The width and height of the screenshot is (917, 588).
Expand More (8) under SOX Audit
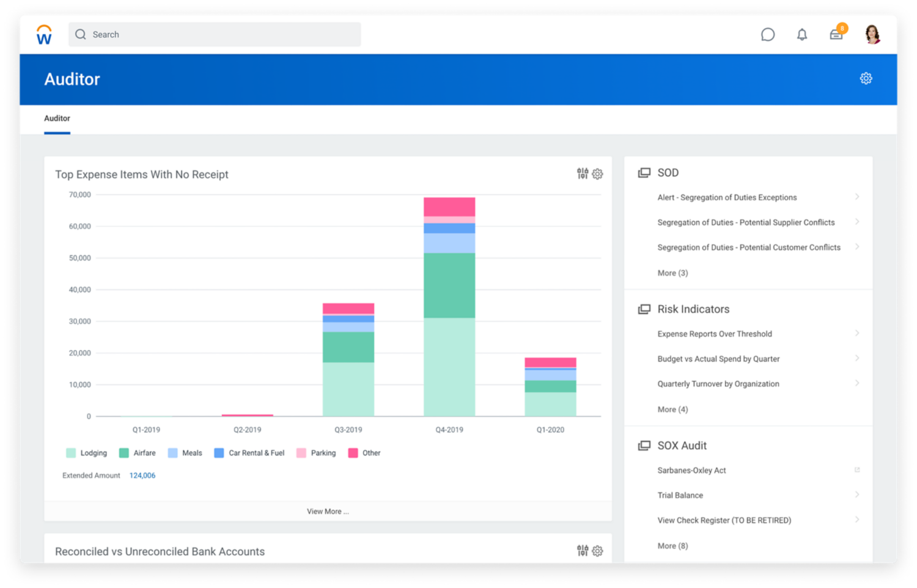pos(672,546)
